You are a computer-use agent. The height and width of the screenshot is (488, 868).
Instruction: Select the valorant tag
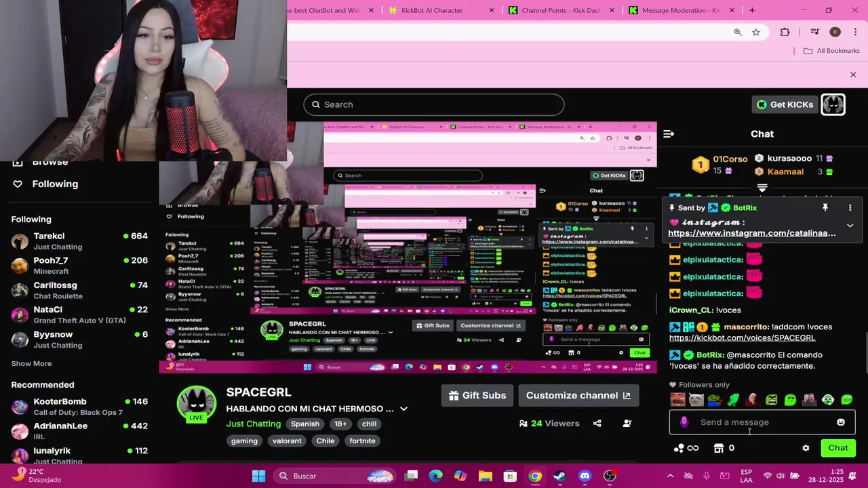tap(287, 441)
